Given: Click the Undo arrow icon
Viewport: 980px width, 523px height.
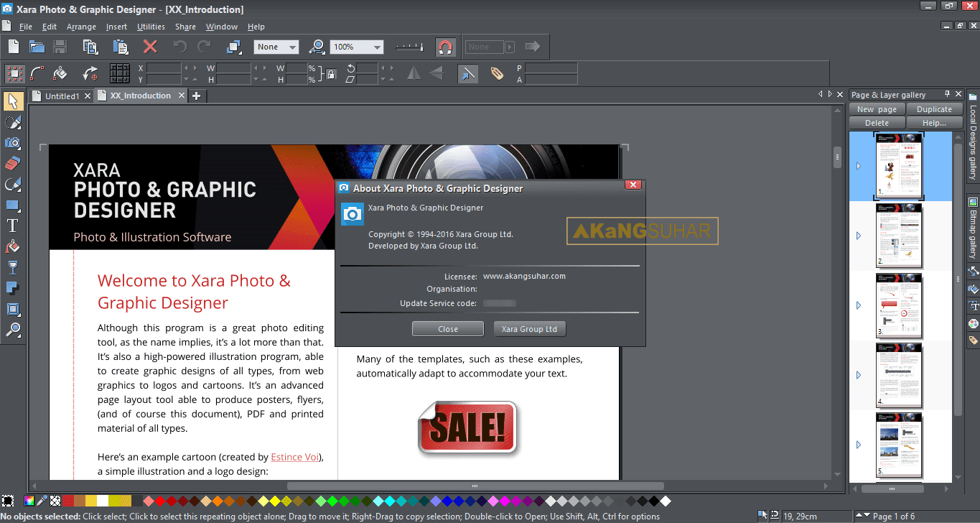Looking at the screenshot, I should click(x=179, y=47).
